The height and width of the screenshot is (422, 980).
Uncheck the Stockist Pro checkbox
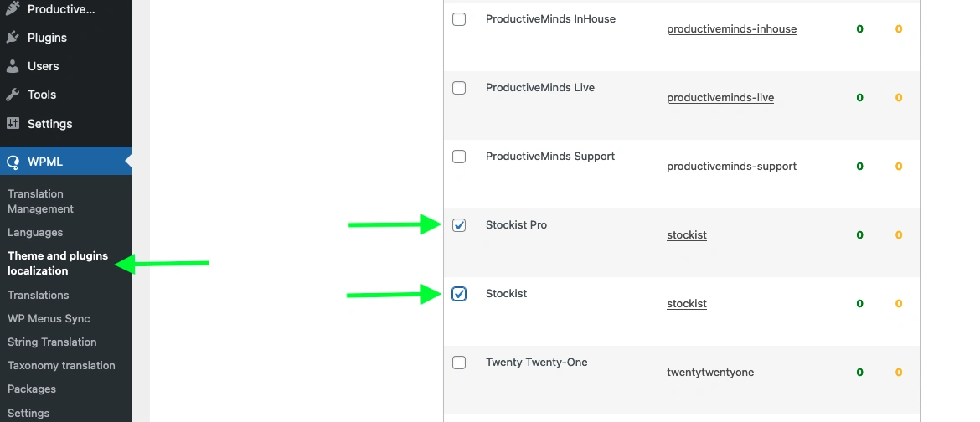pyautogui.click(x=459, y=225)
